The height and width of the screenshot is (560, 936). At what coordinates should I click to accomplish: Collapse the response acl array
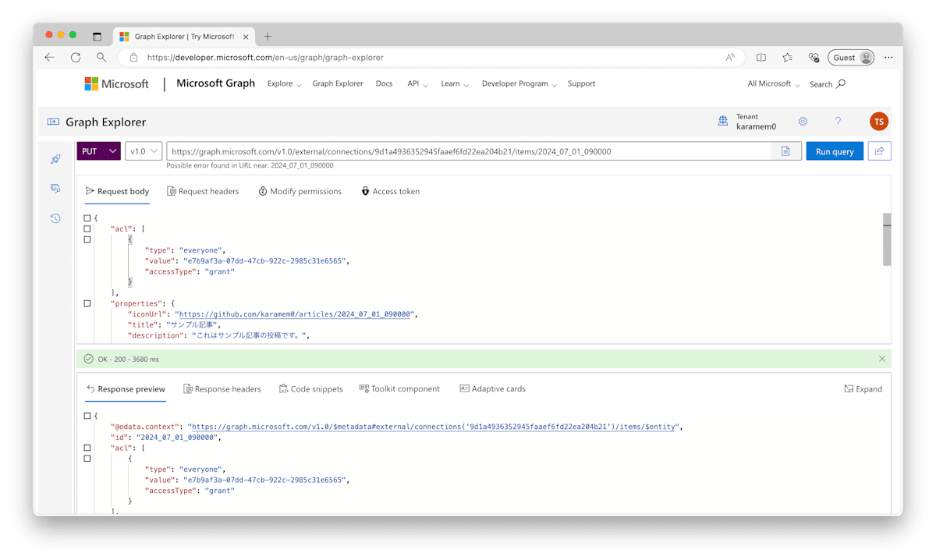tap(87, 448)
